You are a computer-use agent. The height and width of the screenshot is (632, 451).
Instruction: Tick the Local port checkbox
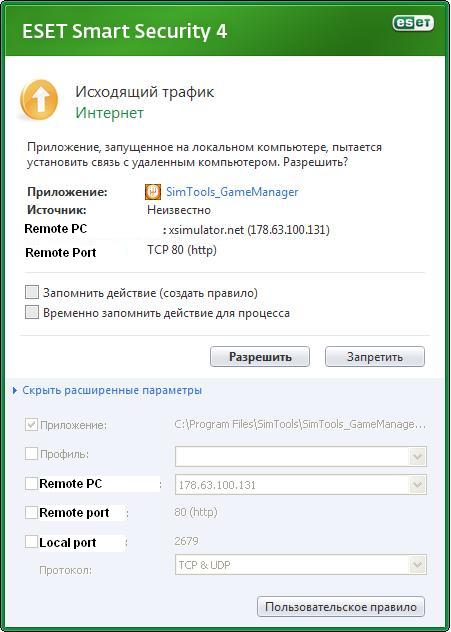[x=31, y=542]
